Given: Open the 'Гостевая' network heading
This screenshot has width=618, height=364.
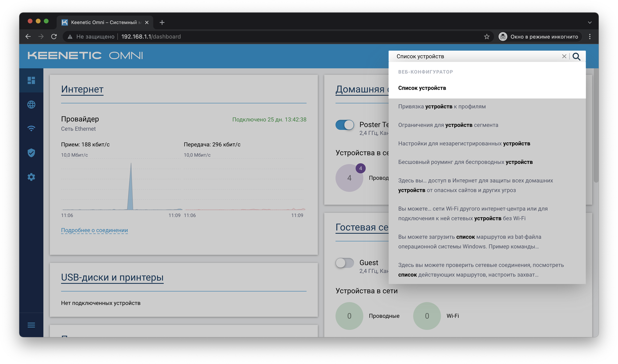Looking at the screenshot, I should pyautogui.click(x=362, y=227).
